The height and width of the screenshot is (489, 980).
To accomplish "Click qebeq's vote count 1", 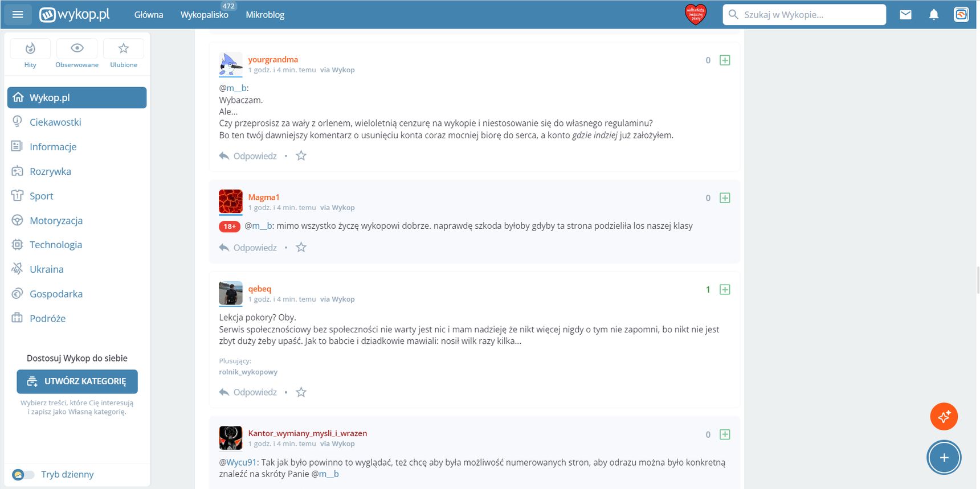I will click(x=708, y=290).
